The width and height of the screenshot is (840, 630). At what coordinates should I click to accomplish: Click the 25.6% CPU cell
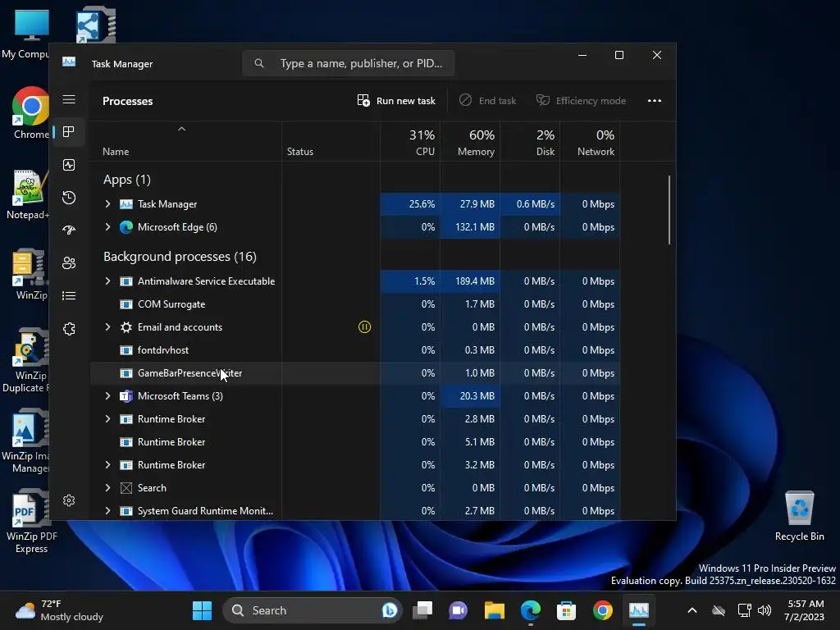click(410, 204)
